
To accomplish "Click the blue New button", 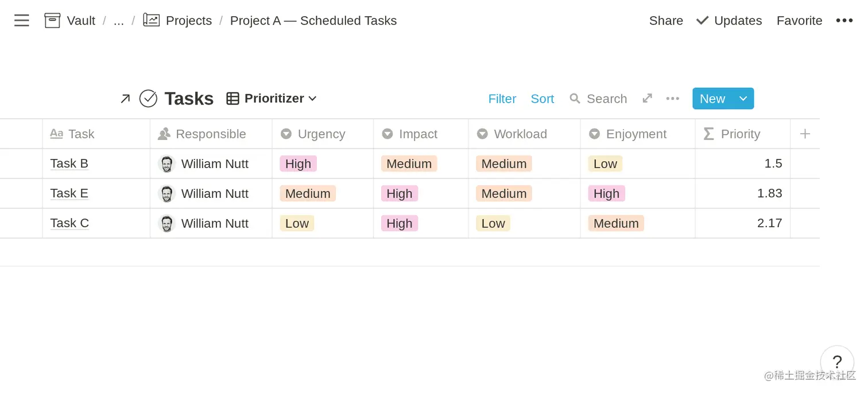I will (x=712, y=98).
